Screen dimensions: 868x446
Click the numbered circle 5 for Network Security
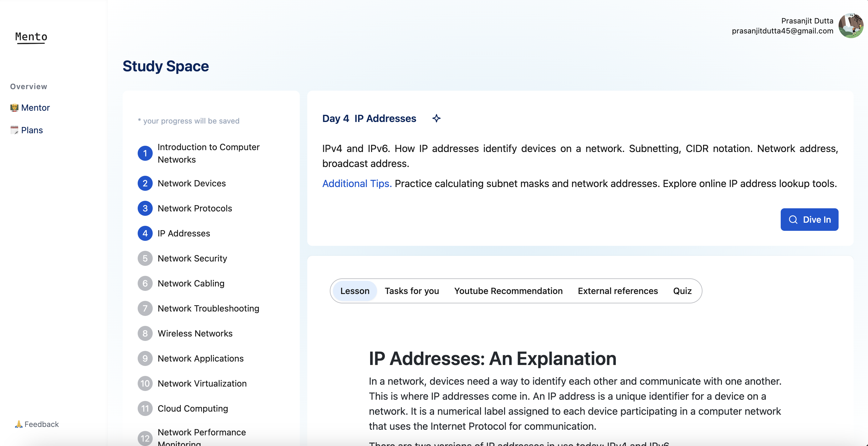coord(145,258)
